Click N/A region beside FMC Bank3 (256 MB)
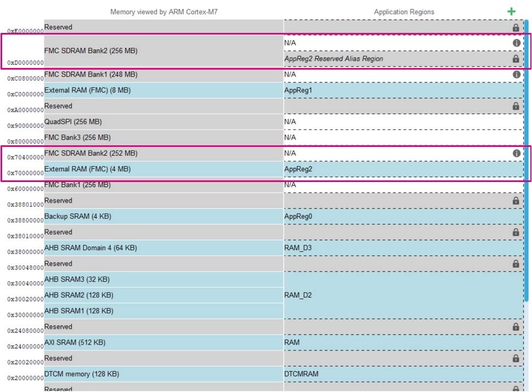Image resolution: width=532 pixels, height=392 pixels. [404, 138]
